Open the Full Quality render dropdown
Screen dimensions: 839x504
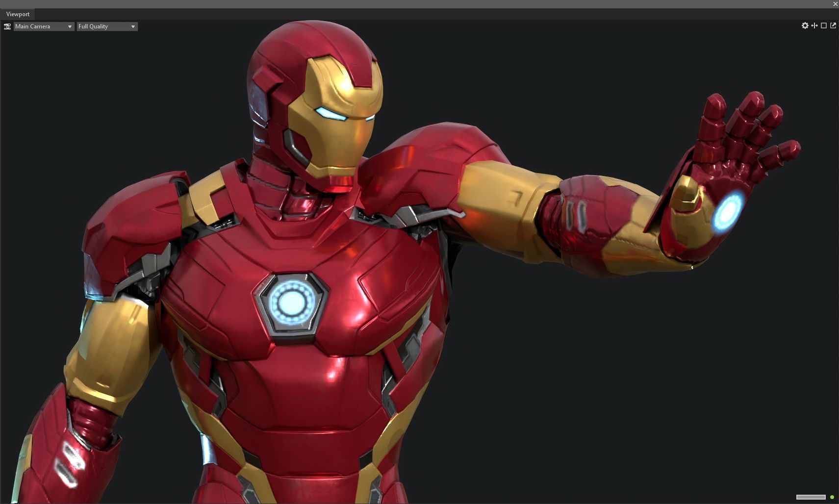coord(107,26)
